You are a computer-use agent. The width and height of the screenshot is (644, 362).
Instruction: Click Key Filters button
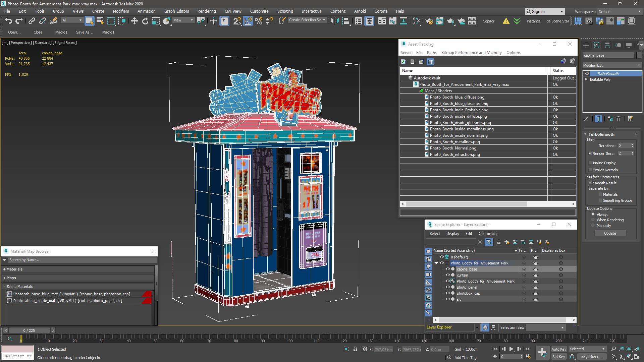591,357
